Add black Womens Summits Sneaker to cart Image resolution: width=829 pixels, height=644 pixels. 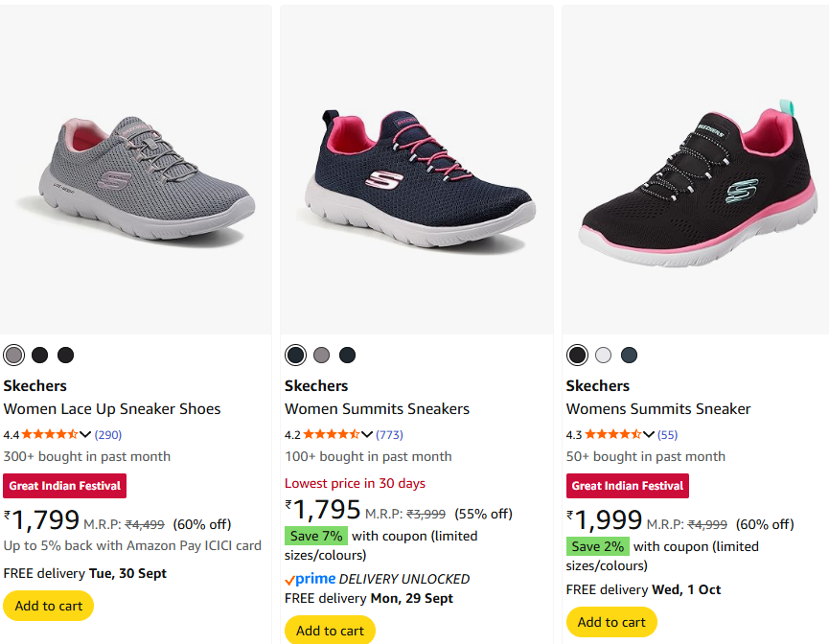pos(611,622)
